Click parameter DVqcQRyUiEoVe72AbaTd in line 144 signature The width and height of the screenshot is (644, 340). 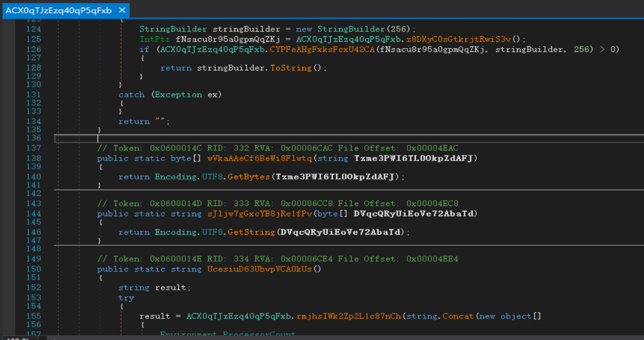point(414,214)
